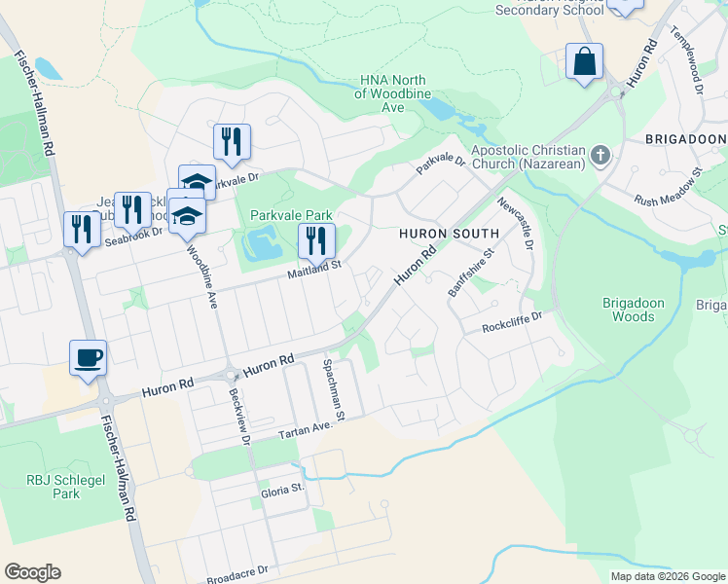Click HNA North of Woodbine Ave label
This screenshot has height=584, width=728.
click(393, 93)
